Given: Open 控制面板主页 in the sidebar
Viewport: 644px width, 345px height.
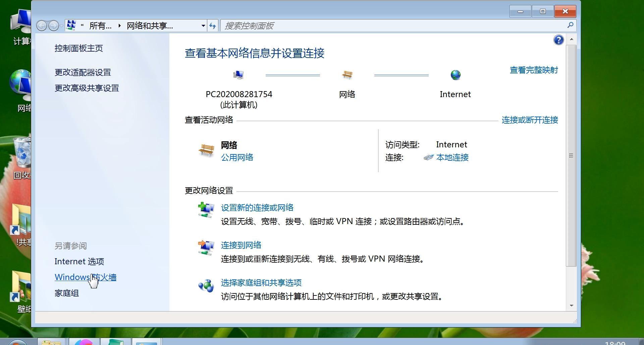Looking at the screenshot, I should click(x=79, y=48).
